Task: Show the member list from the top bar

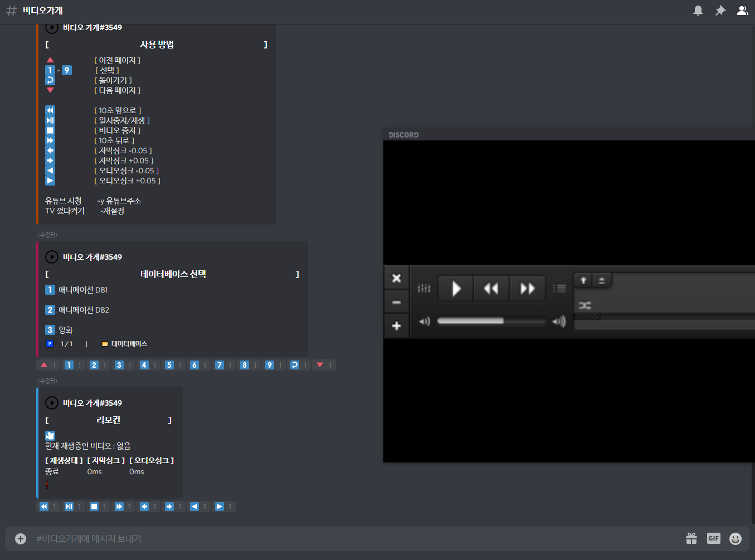Action: 743,10
